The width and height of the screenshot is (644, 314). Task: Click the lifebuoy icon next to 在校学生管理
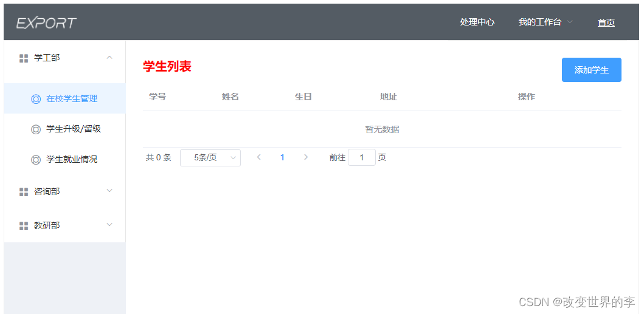[x=36, y=99]
